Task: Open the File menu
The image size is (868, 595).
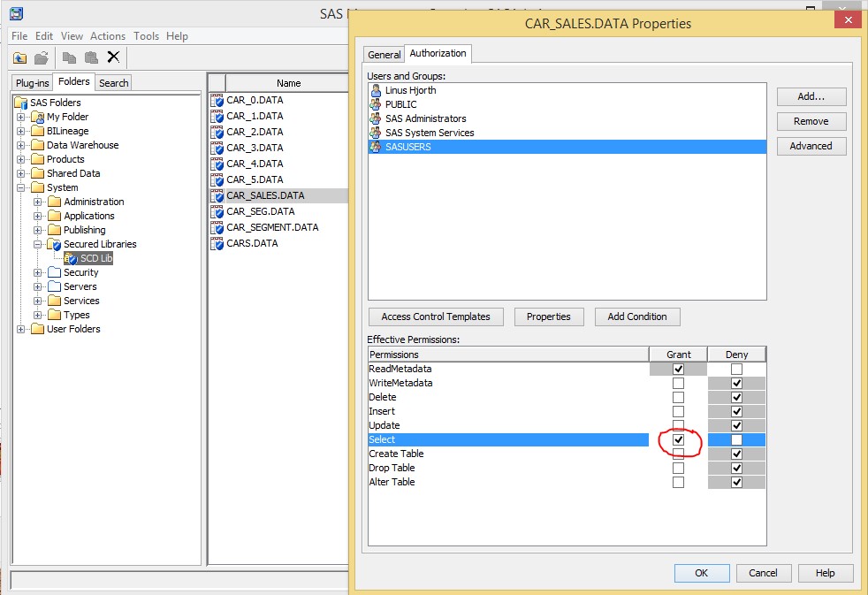Action: tap(19, 36)
